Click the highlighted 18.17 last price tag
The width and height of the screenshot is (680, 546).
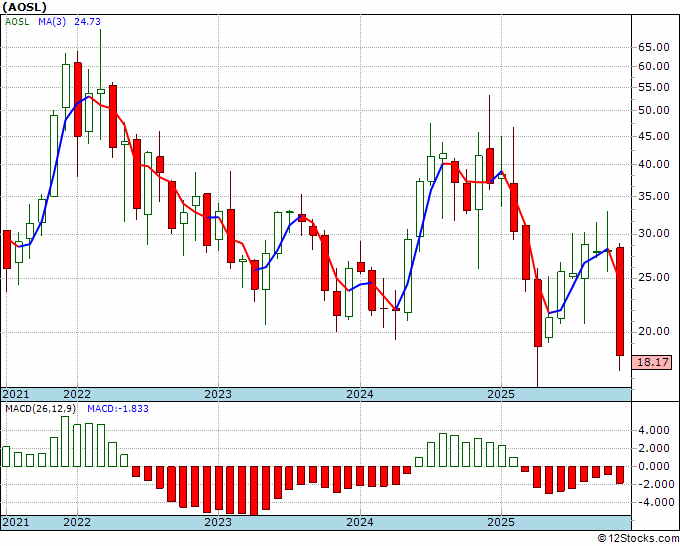coord(652,362)
